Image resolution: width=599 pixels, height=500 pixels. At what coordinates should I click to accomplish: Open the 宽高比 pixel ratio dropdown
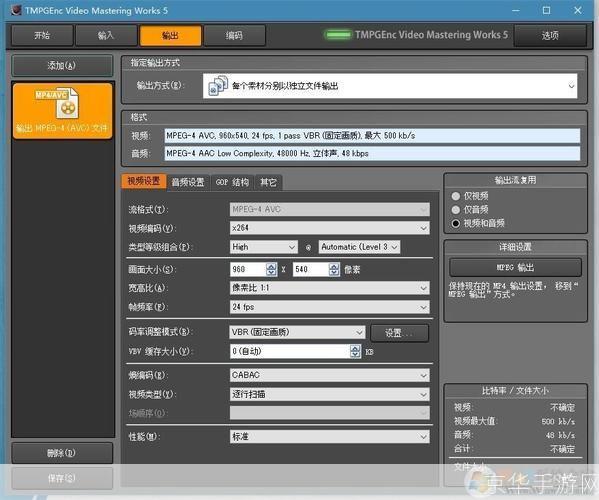[329, 288]
